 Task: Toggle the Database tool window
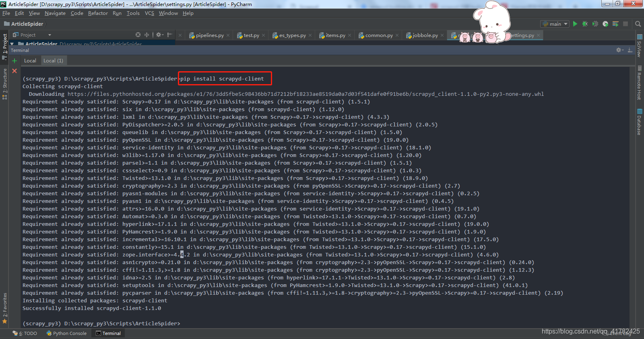(x=639, y=122)
